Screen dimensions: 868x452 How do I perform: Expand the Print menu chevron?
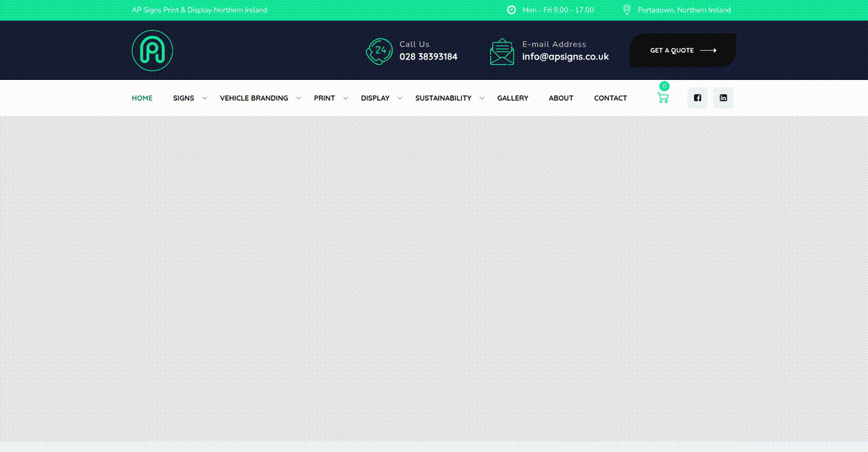[345, 98]
